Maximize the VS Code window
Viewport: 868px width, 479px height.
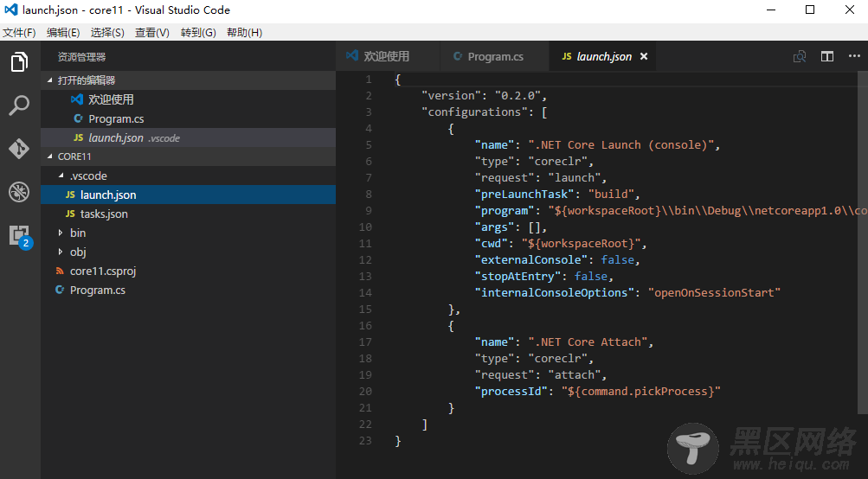810,10
